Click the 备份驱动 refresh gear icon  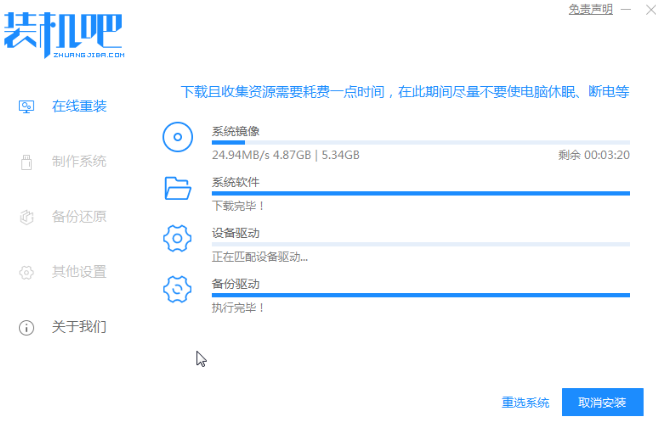[177, 289]
